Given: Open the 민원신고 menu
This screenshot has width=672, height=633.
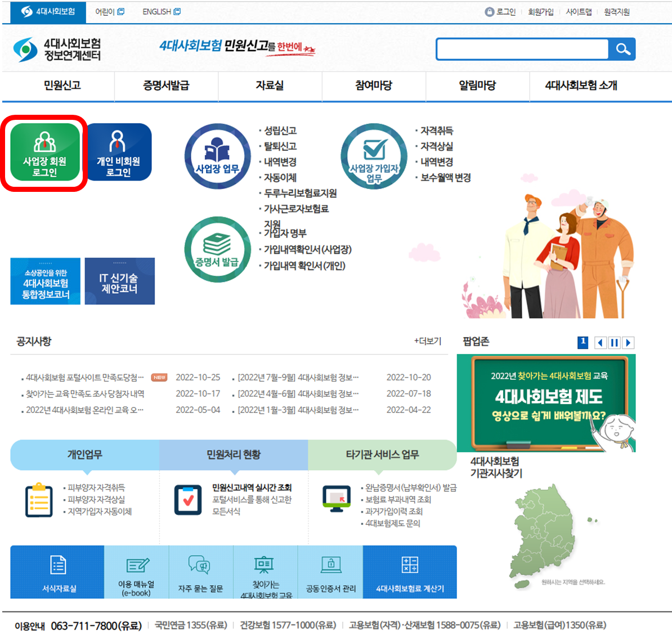Looking at the screenshot, I should tap(59, 86).
